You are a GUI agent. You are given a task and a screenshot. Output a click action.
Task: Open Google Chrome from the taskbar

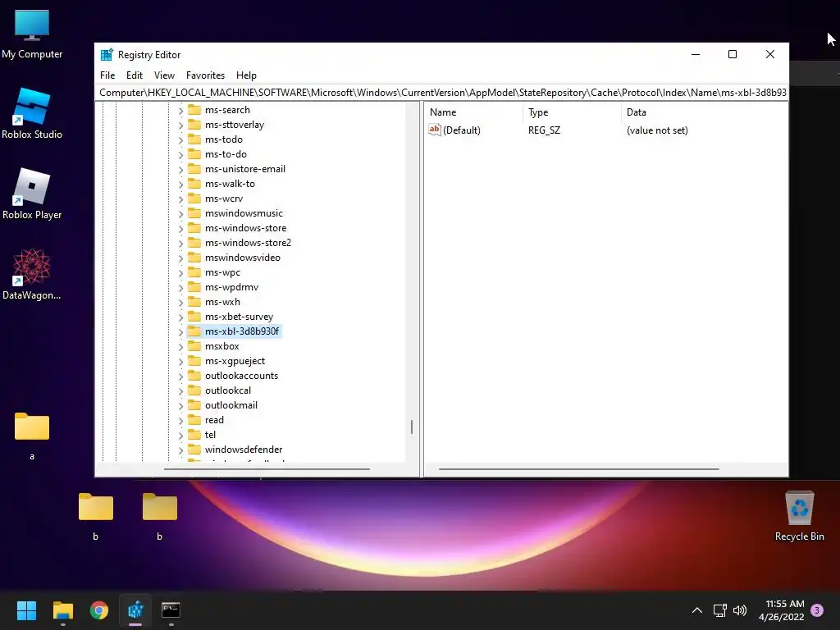tap(99, 610)
